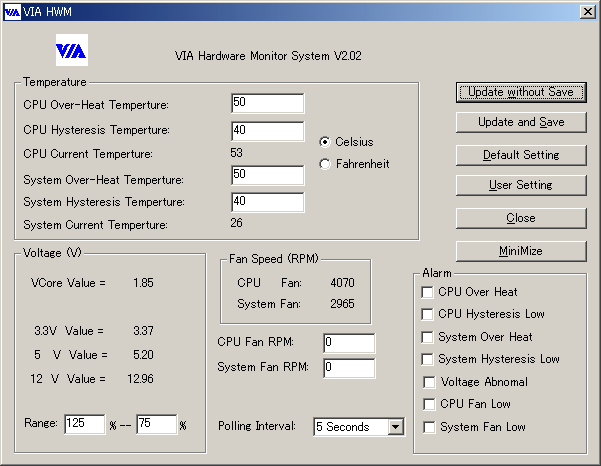Close the VIA HWM window

point(588,12)
